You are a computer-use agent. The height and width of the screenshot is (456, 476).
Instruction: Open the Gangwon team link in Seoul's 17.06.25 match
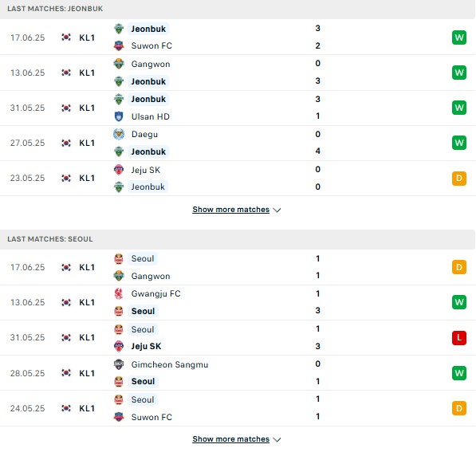(x=151, y=276)
